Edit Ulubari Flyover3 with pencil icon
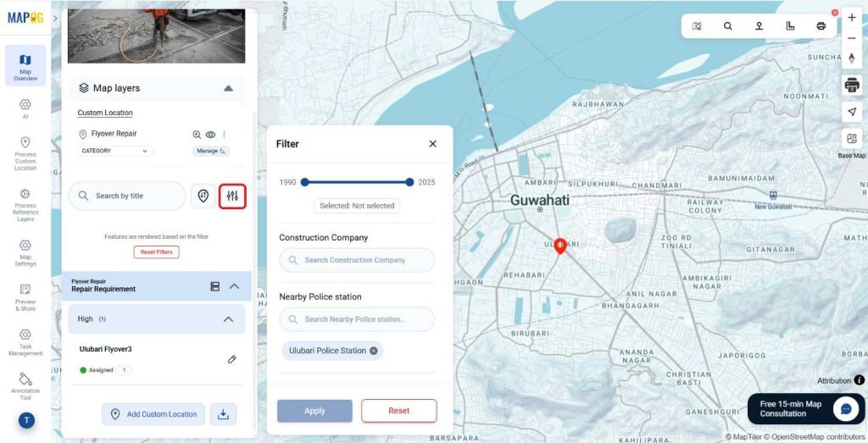The image size is (868, 443). click(232, 359)
